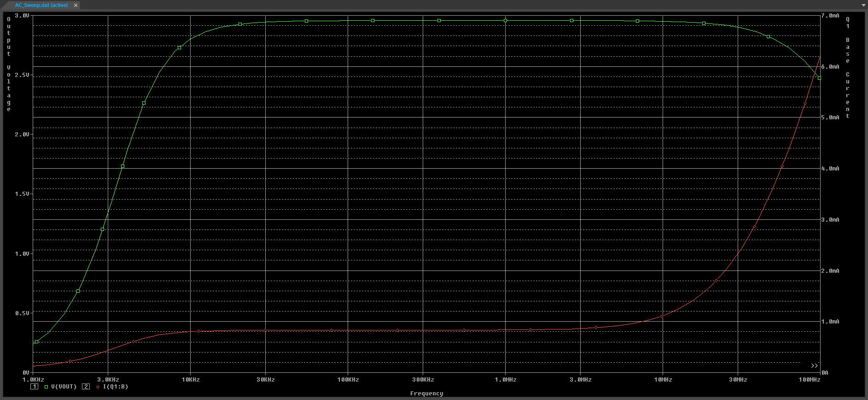The height and width of the screenshot is (400, 868).
Task: Click the green square V(VOUT) legend symbol
Action: [46, 387]
